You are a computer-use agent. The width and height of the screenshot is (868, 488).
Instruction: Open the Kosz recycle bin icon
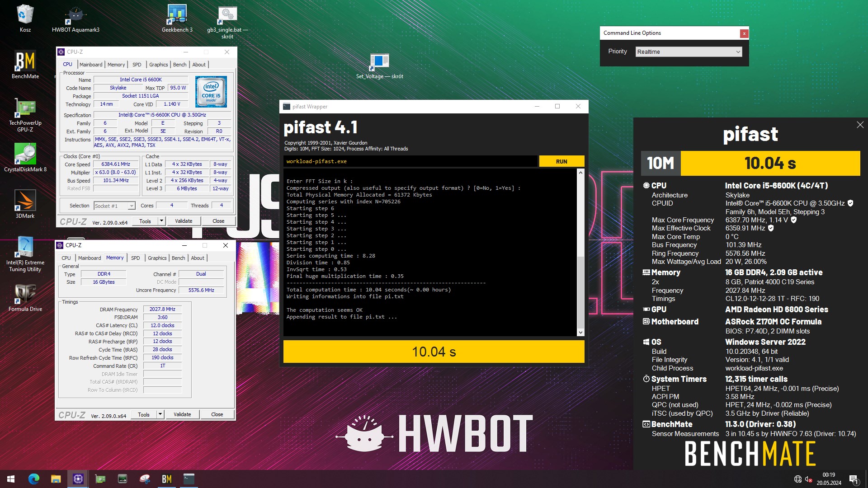[x=25, y=18]
